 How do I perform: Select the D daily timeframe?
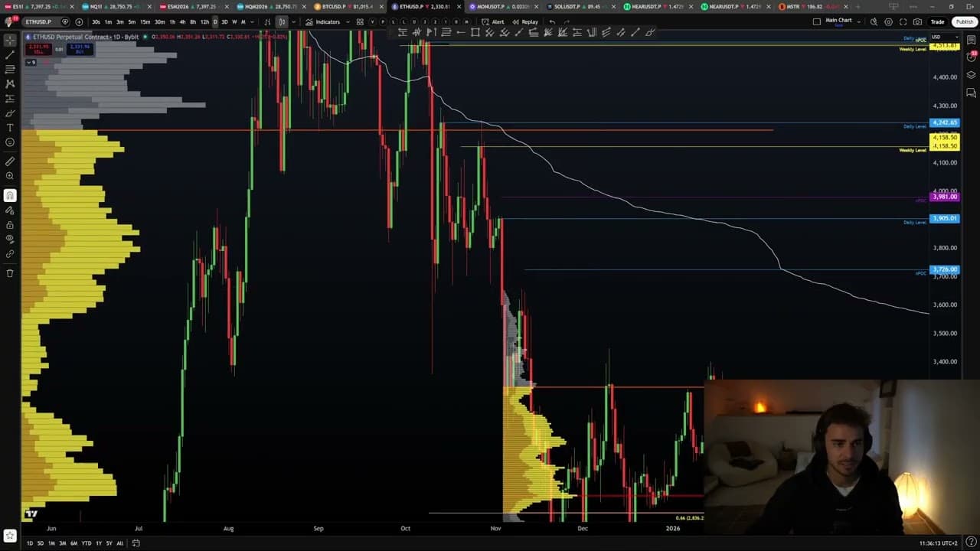215,21
